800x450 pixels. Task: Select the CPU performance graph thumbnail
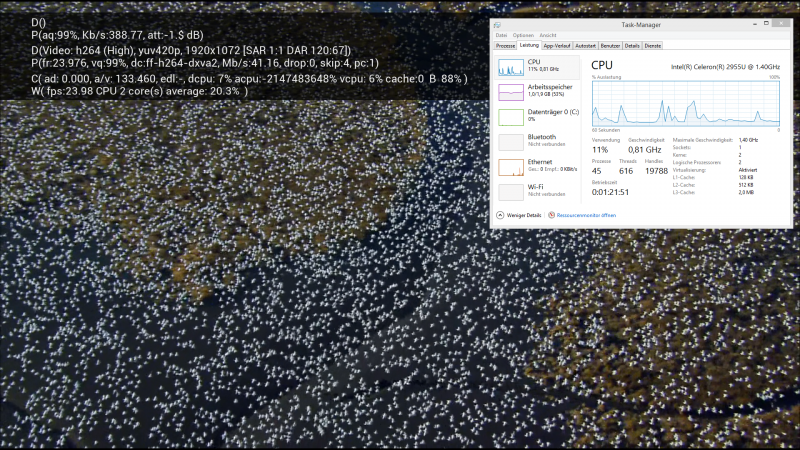pos(511,67)
